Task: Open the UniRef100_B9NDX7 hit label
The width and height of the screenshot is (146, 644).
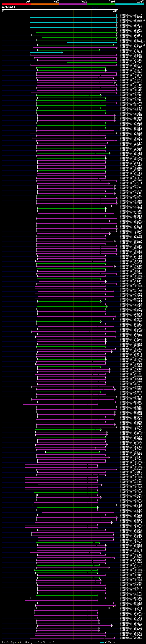Action: (131, 241)
